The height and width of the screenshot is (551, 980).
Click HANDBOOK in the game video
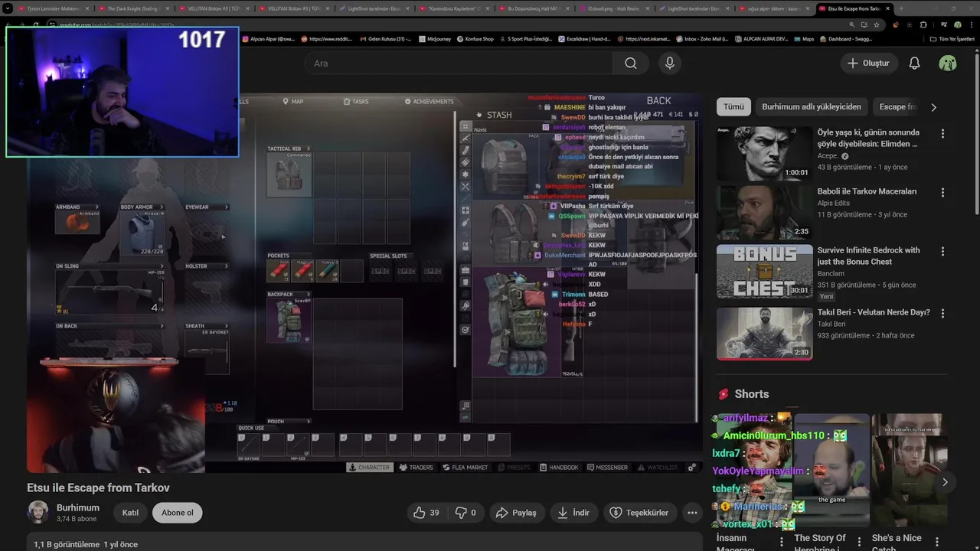click(x=559, y=467)
